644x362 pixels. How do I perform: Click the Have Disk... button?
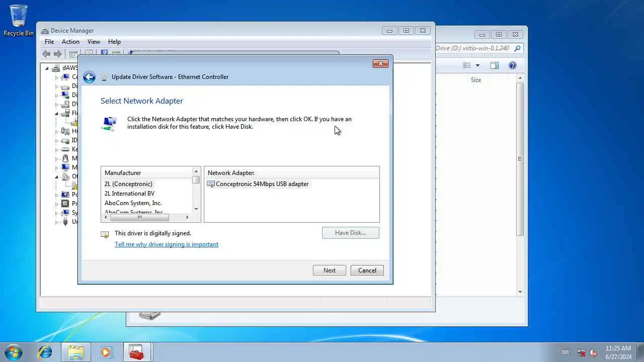point(351,233)
